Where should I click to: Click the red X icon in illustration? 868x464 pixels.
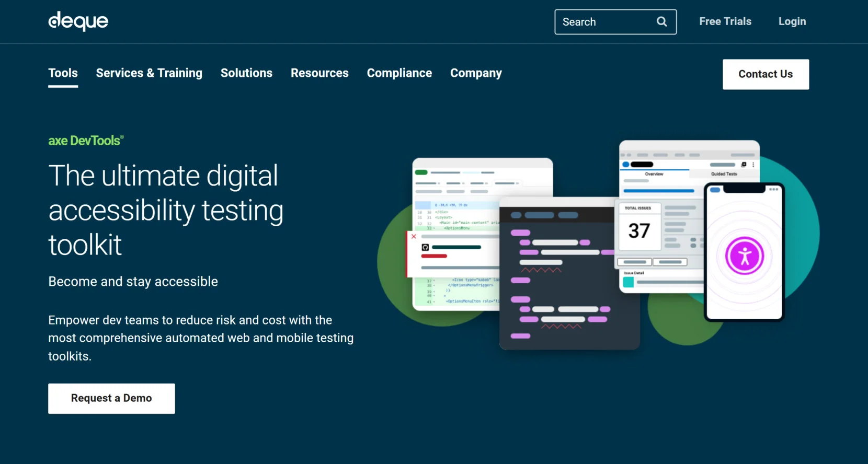tap(414, 237)
